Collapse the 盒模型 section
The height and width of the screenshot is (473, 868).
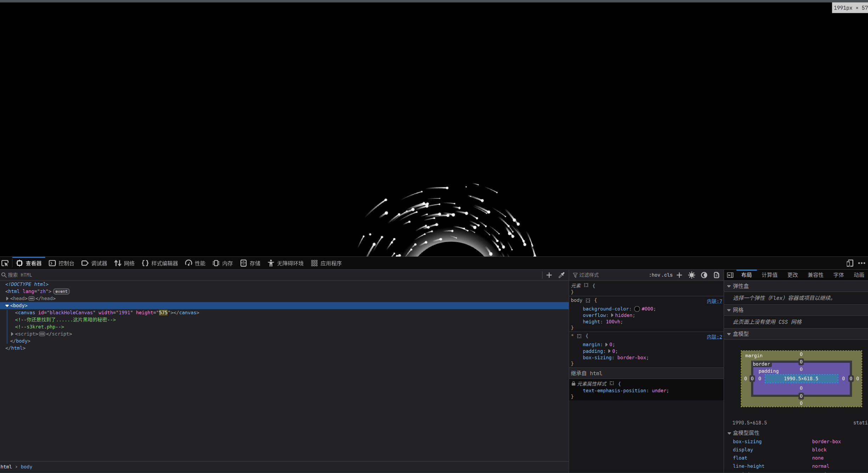click(x=729, y=334)
